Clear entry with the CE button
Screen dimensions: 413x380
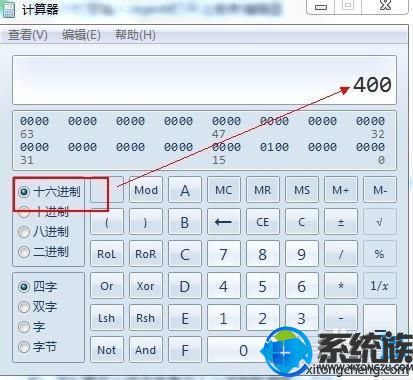(x=263, y=222)
